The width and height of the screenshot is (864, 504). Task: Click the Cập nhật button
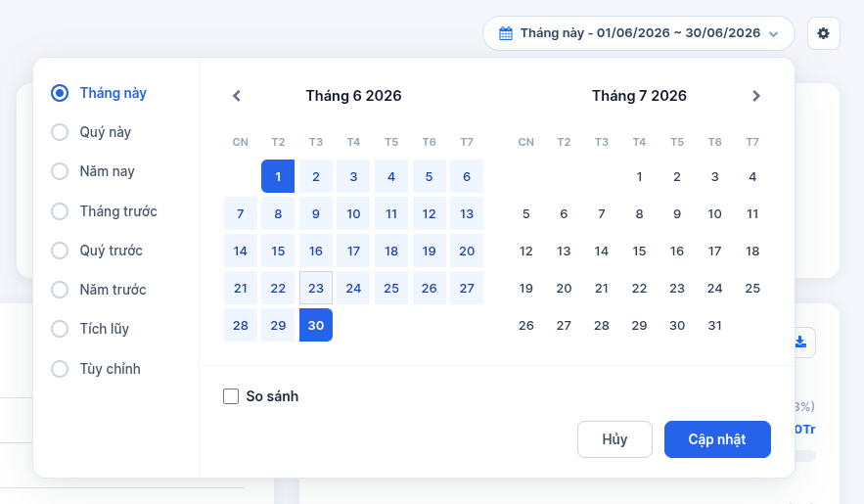click(x=717, y=439)
